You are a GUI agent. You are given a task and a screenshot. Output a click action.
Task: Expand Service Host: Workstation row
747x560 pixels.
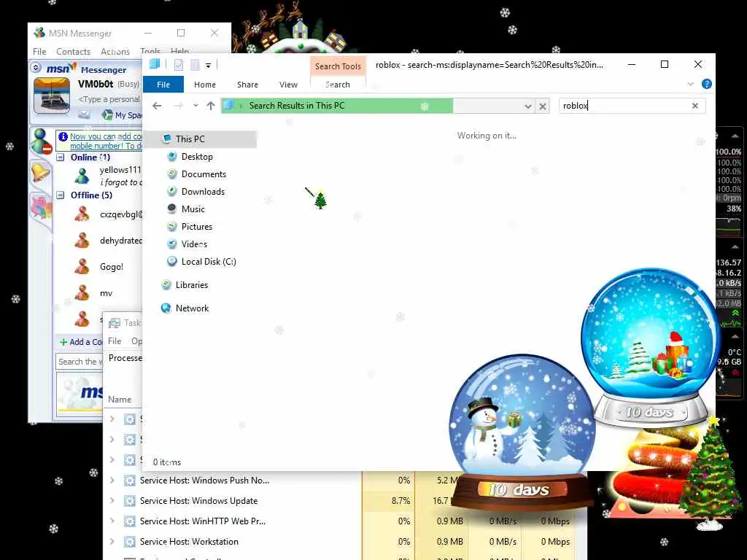(x=112, y=542)
